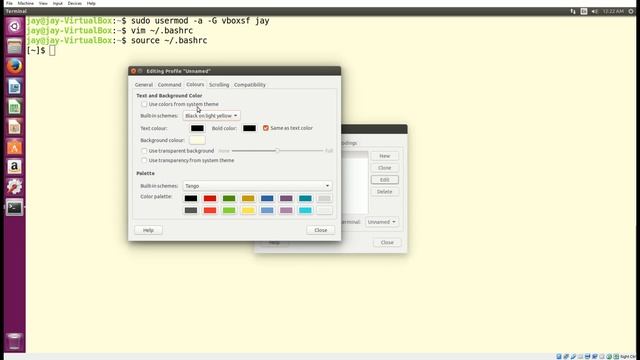The height and width of the screenshot is (360, 640).
Task: Click Close in the Profiles dialog
Action: pos(387,242)
